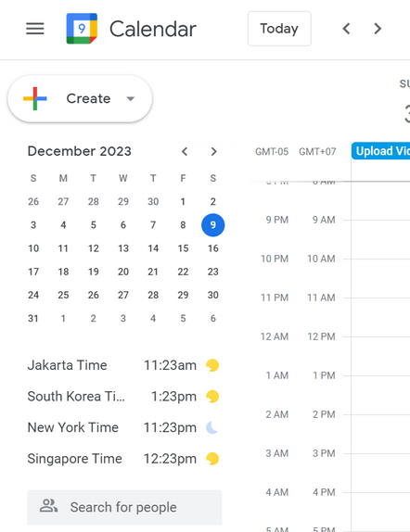The image size is (410, 532).
Task: Jump to today with the Today button
Action: click(279, 29)
